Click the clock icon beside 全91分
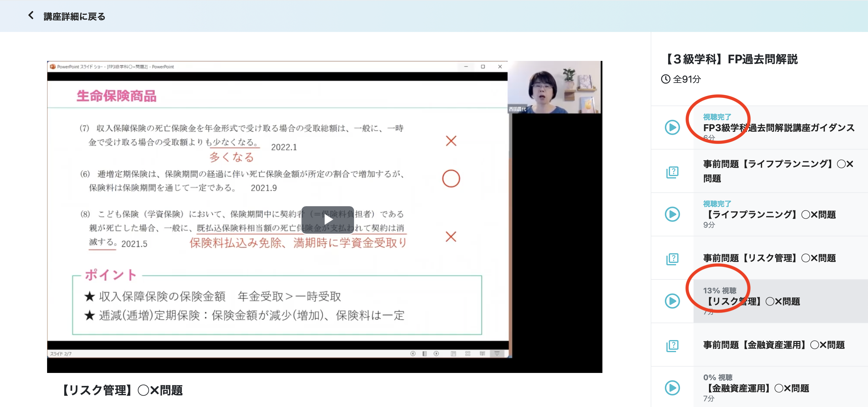The height and width of the screenshot is (407, 868). point(665,79)
